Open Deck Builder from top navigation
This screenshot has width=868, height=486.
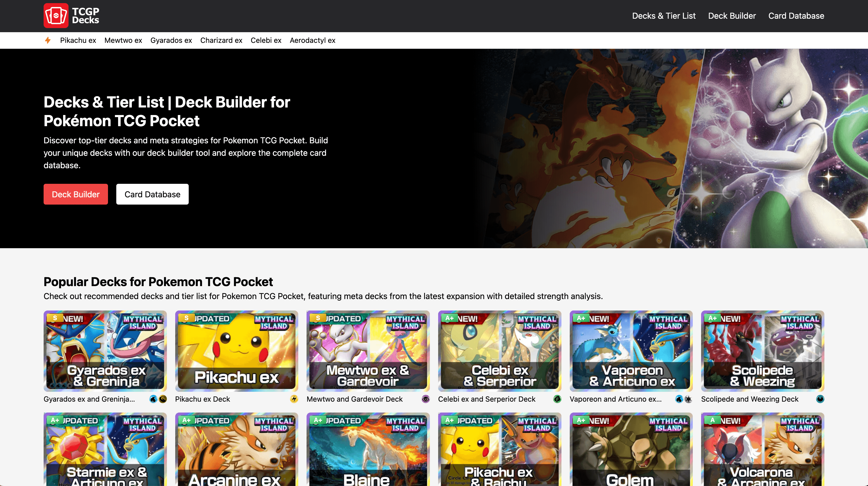click(732, 16)
